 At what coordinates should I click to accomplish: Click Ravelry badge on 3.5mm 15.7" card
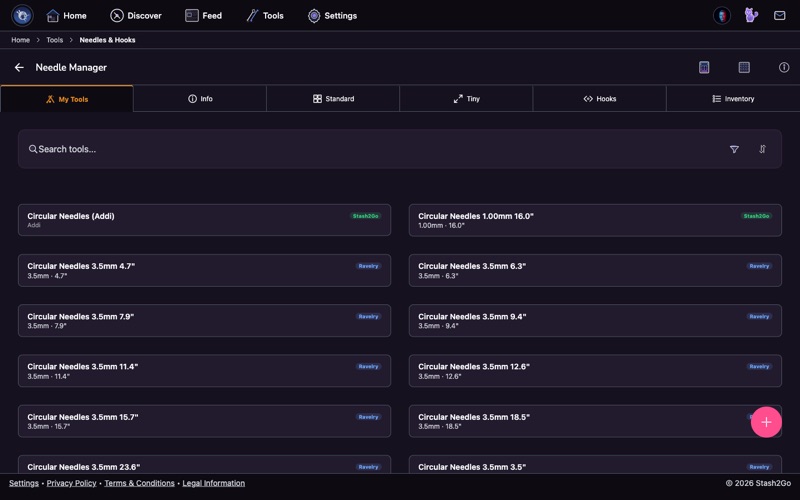[368, 417]
